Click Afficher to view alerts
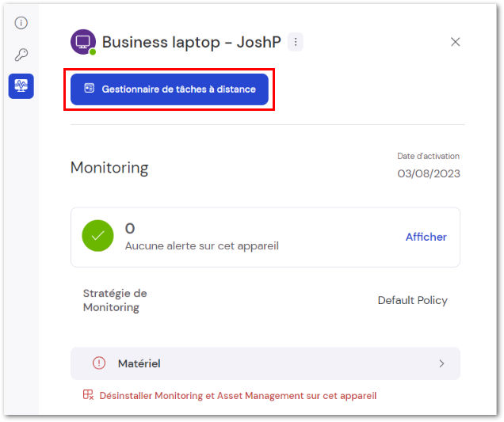 point(426,237)
